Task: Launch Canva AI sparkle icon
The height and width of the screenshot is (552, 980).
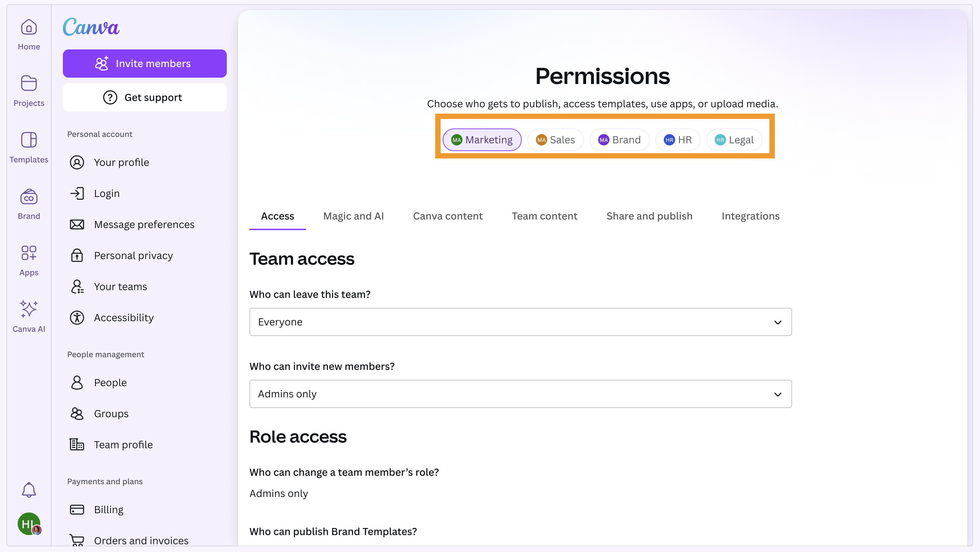Action: [x=29, y=316]
